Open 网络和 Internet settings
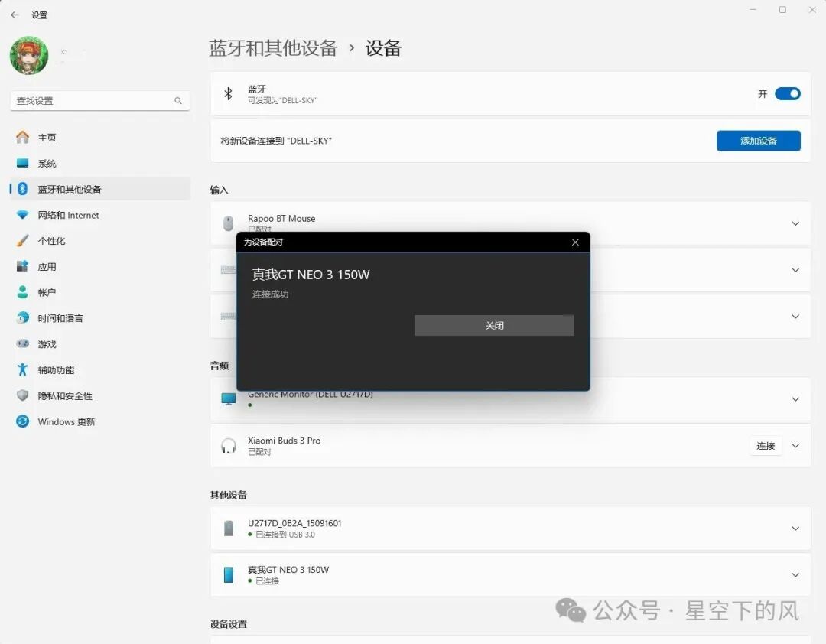826x644 pixels. 68,215
